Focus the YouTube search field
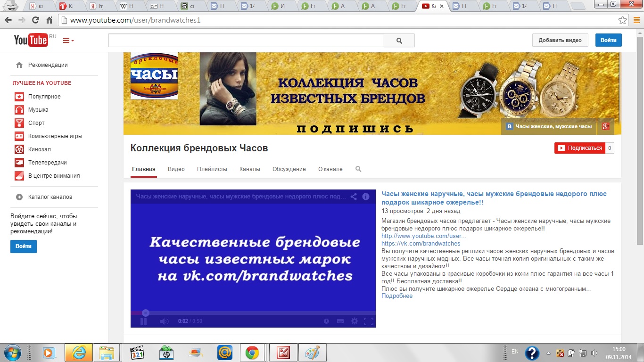644x362 pixels. point(246,41)
